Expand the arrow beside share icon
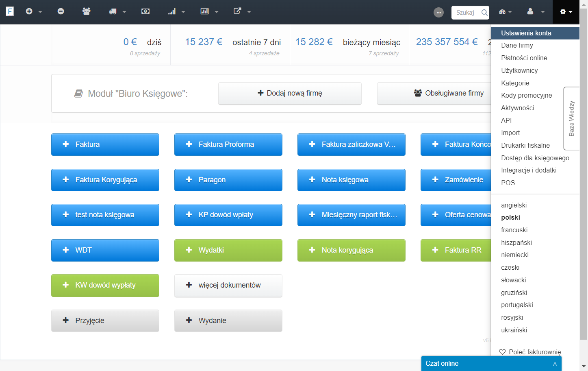Viewport: 588px width, 371px height. click(x=249, y=12)
